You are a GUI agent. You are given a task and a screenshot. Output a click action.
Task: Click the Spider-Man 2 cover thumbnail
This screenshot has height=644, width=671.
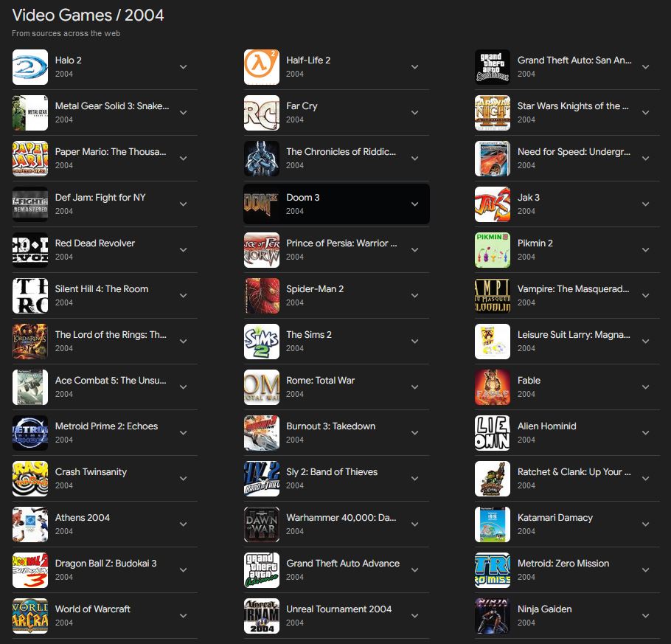262,296
